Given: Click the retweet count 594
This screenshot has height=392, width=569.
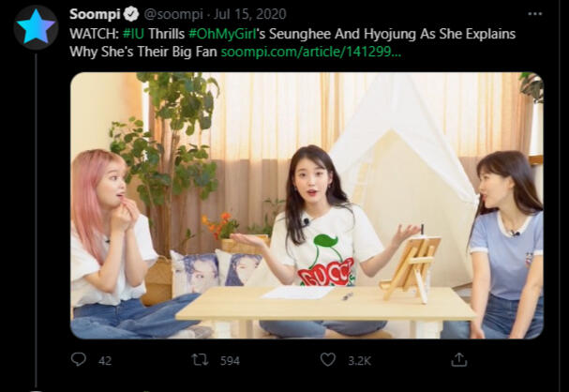Looking at the screenshot, I should pyautogui.click(x=229, y=360).
